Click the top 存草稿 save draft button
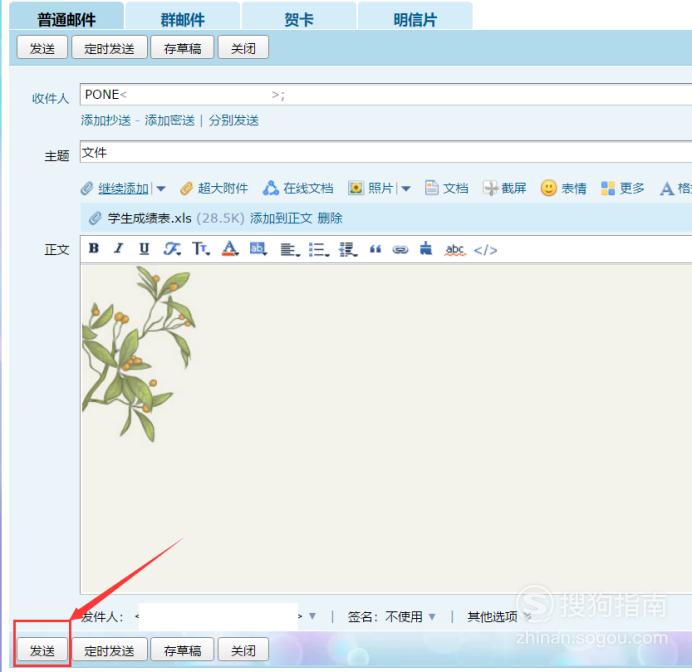Viewport: 692px width, 672px height. [x=182, y=48]
